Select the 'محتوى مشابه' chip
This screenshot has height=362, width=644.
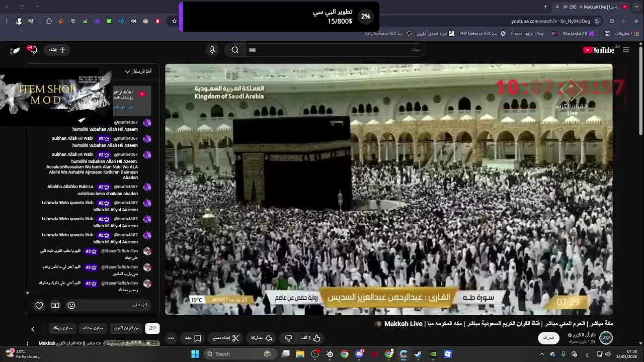click(x=93, y=328)
